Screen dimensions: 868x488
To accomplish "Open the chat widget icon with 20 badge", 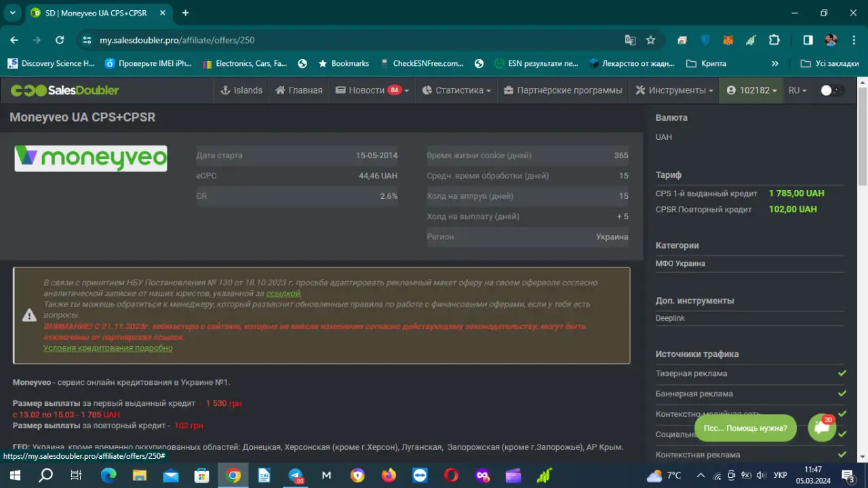I will [822, 428].
